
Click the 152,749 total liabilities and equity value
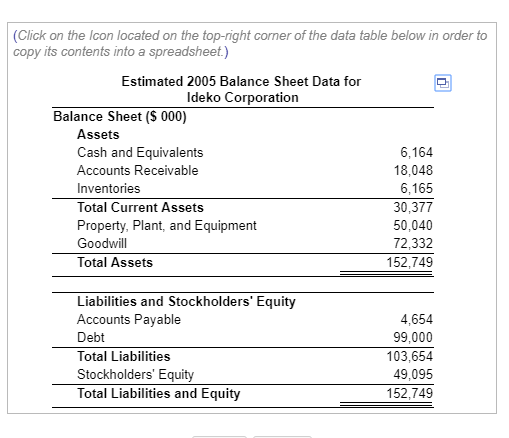point(410,393)
